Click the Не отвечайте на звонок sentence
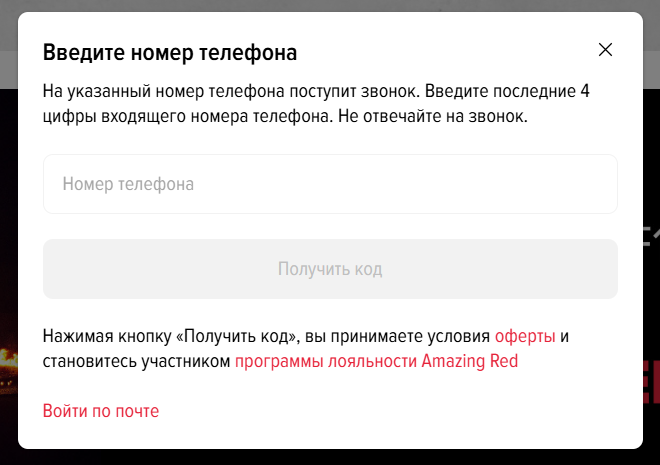The width and height of the screenshot is (660, 465). (433, 116)
